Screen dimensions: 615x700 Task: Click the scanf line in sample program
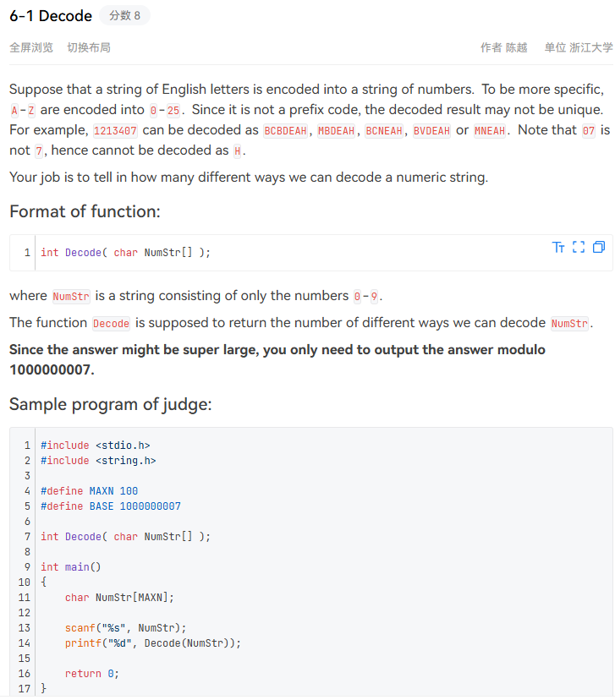click(x=125, y=628)
